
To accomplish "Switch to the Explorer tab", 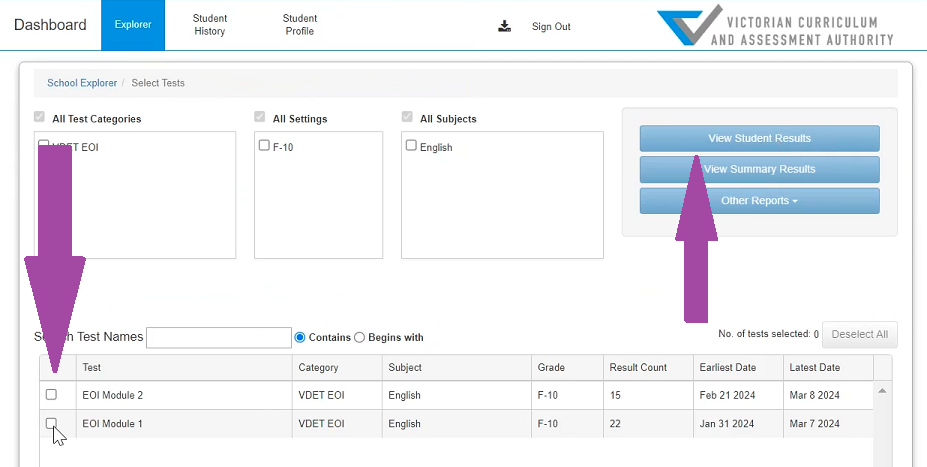I will tap(133, 25).
